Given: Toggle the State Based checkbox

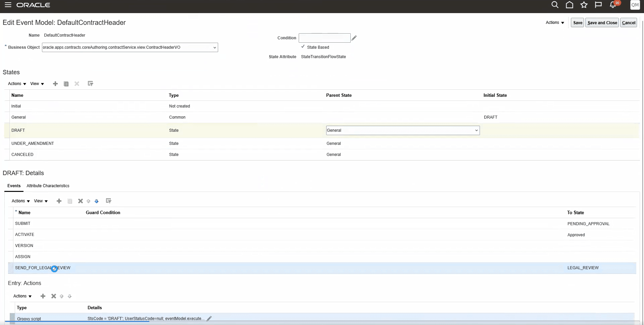Looking at the screenshot, I should tap(303, 47).
